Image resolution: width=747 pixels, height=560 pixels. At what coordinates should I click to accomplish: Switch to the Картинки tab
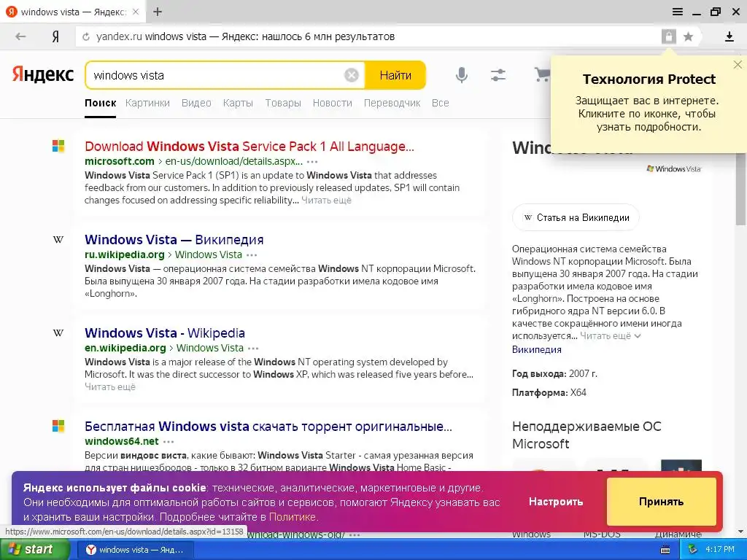[147, 103]
